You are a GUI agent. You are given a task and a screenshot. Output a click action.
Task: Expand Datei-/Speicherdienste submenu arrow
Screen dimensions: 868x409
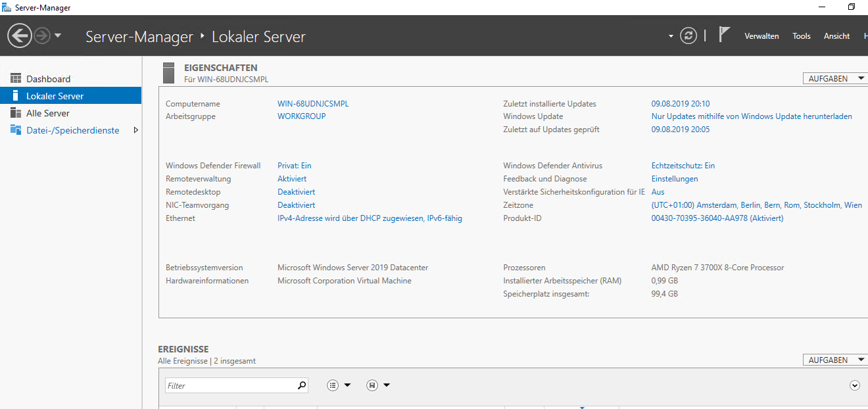coord(136,130)
